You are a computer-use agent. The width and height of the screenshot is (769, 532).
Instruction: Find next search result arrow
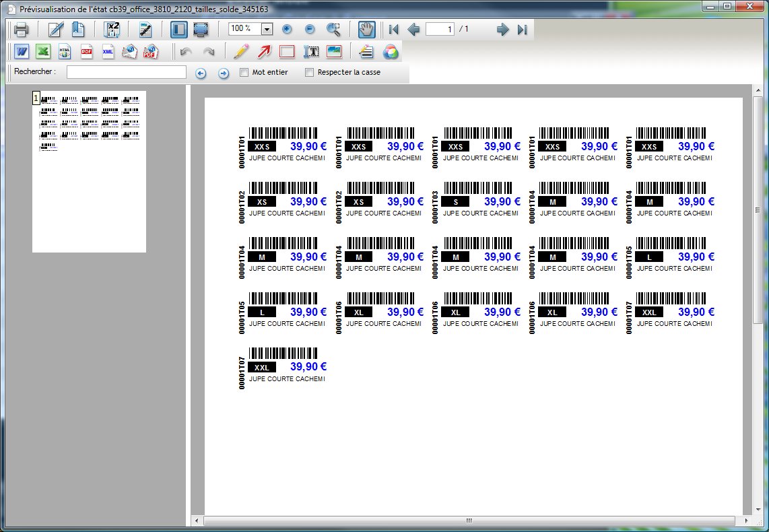pos(223,73)
